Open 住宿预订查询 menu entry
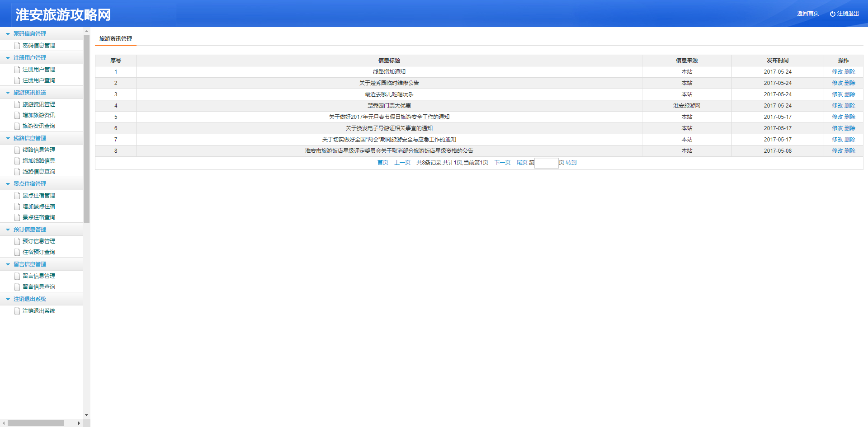This screenshot has width=868, height=427. tap(39, 252)
